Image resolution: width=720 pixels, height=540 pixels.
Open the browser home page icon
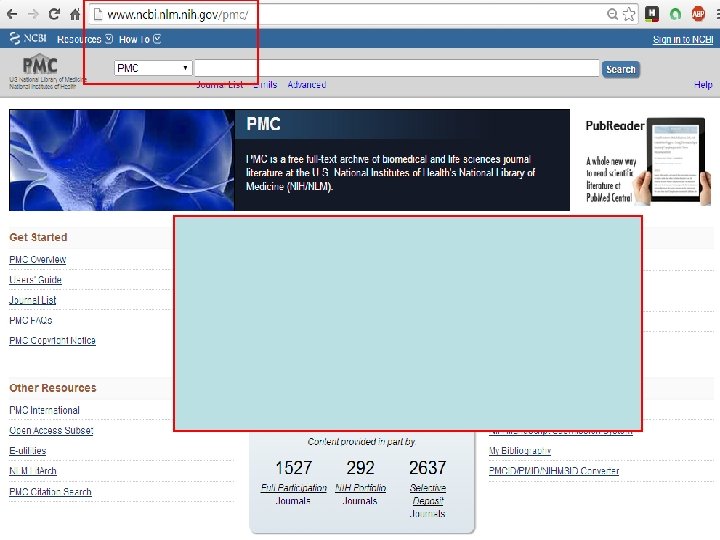click(x=75, y=15)
